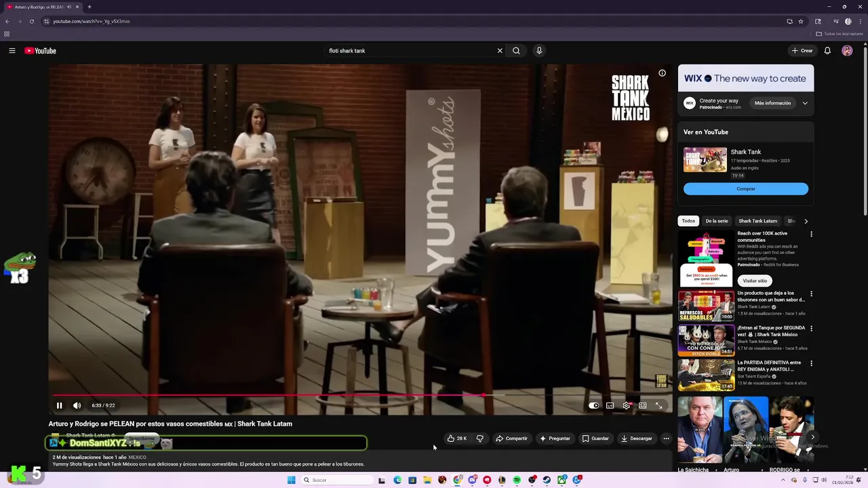Dislike the video
Screen dimensions: 868x488
(x=479, y=439)
